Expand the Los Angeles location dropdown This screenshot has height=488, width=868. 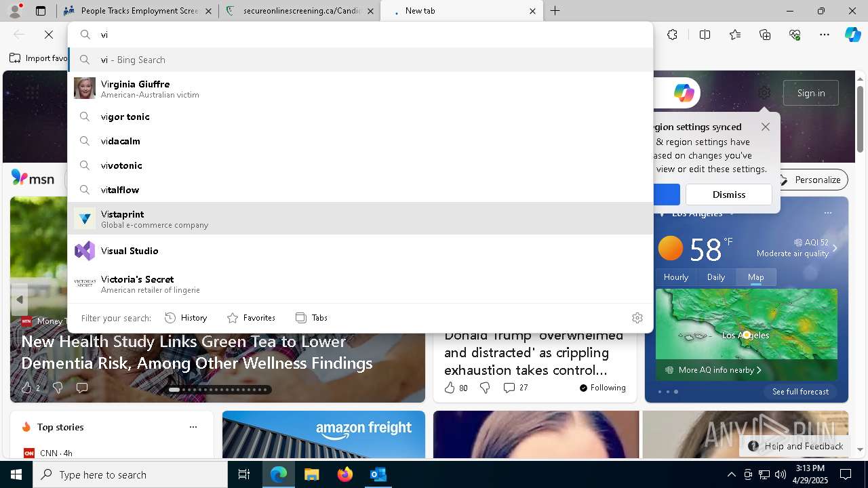732,213
